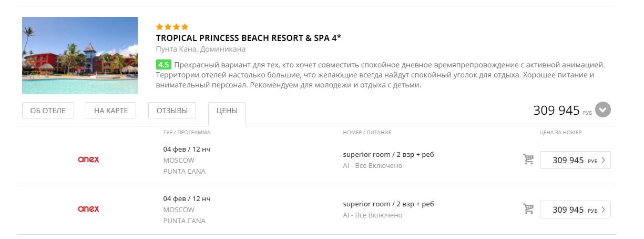Click the second anex operator logo
Screen dimensions: 644x239
click(x=88, y=209)
